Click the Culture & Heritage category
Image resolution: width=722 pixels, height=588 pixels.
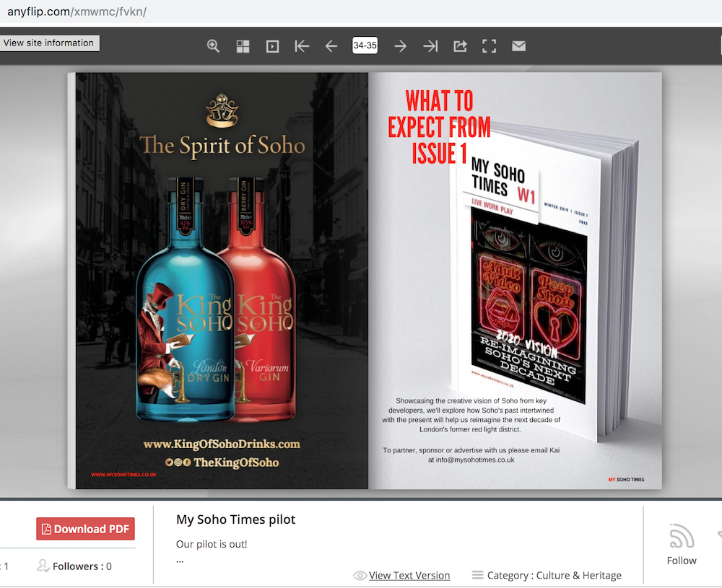tap(578, 575)
